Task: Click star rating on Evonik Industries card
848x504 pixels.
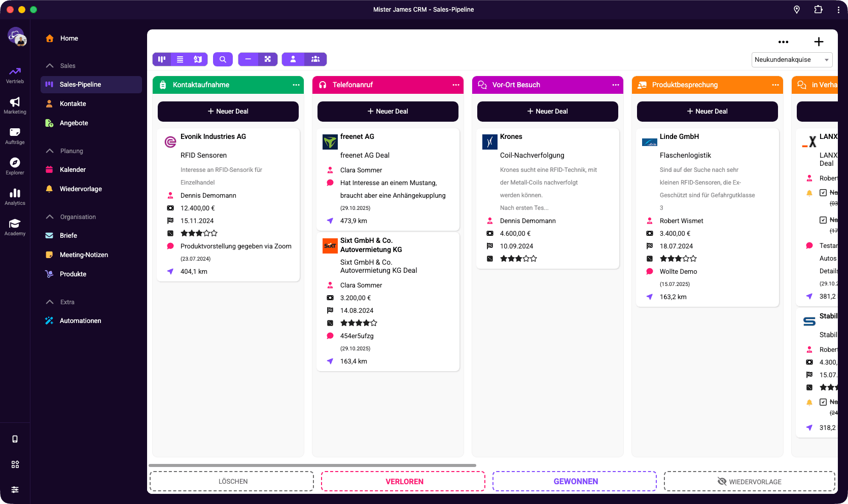Action: 199,233
